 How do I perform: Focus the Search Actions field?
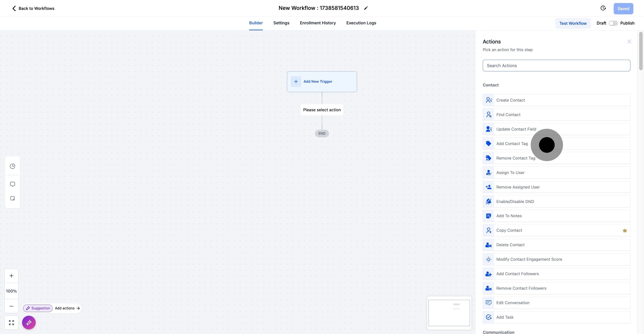[x=556, y=66]
